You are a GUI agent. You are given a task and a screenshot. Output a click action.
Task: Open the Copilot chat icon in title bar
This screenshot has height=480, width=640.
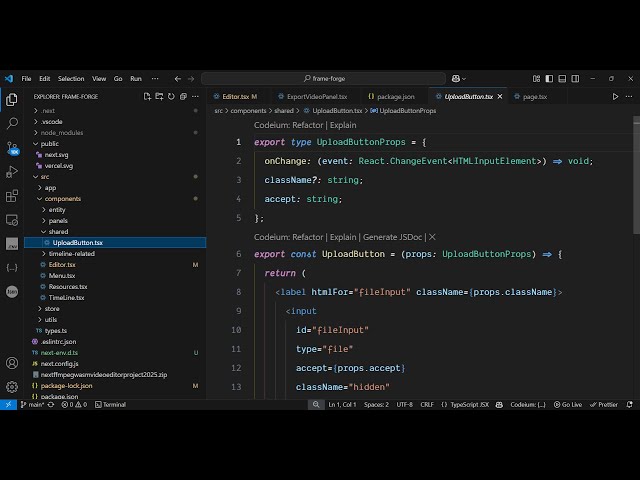tap(456, 78)
